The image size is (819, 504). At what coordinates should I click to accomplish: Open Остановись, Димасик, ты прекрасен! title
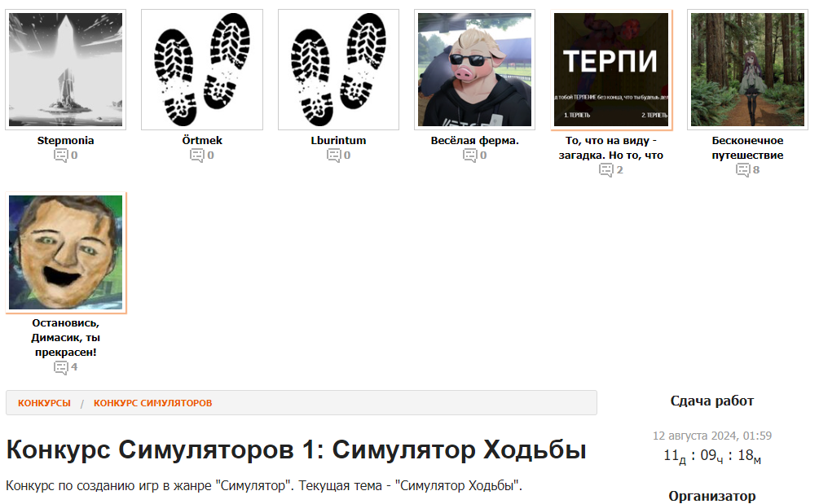click(x=66, y=338)
